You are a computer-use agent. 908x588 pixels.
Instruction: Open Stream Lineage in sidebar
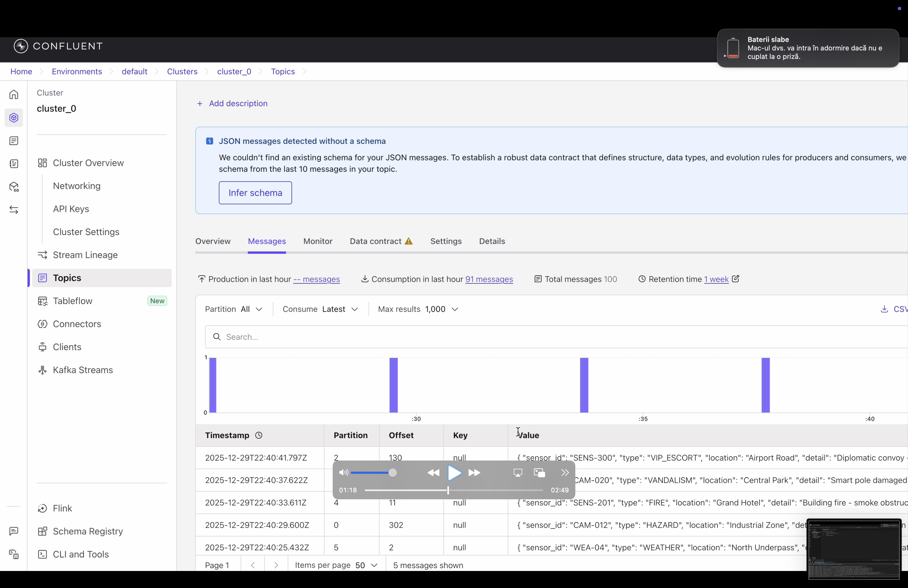[85, 255]
